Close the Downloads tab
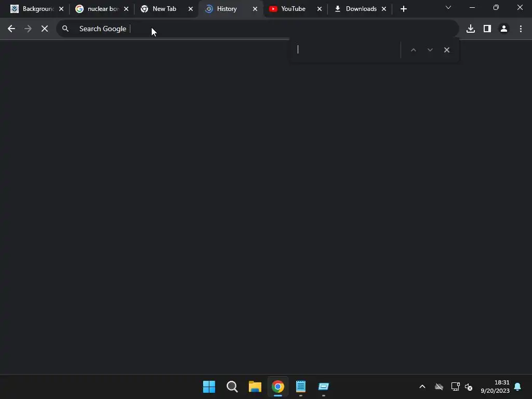This screenshot has height=399, width=532. click(384, 9)
